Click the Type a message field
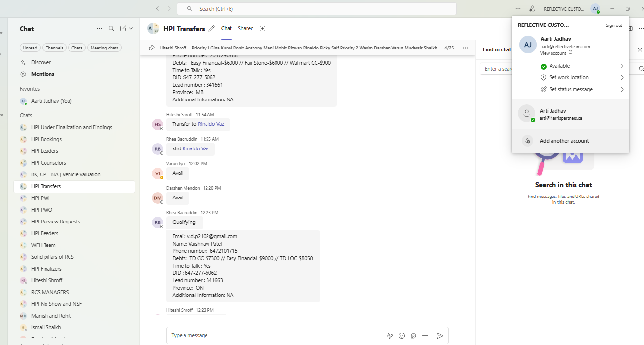The width and height of the screenshot is (644, 345). (x=274, y=336)
